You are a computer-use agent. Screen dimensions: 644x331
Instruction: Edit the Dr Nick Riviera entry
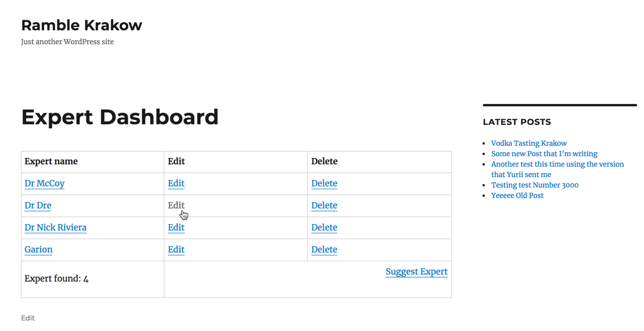point(176,228)
